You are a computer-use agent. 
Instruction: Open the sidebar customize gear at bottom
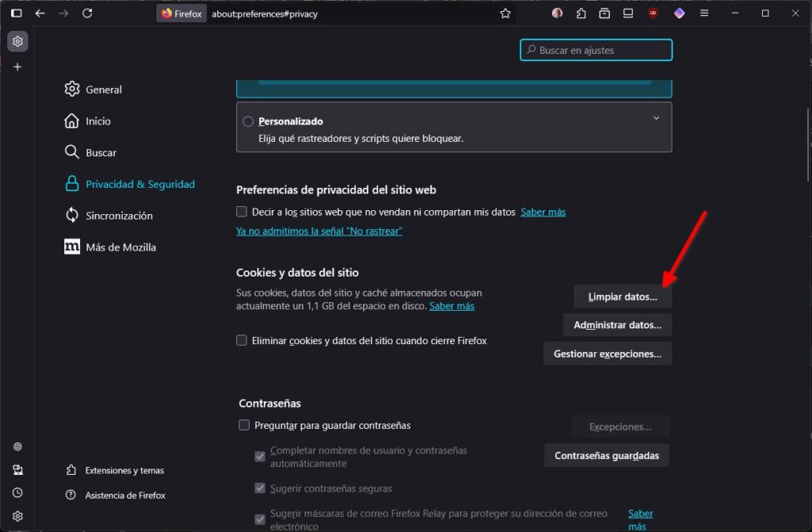17,516
